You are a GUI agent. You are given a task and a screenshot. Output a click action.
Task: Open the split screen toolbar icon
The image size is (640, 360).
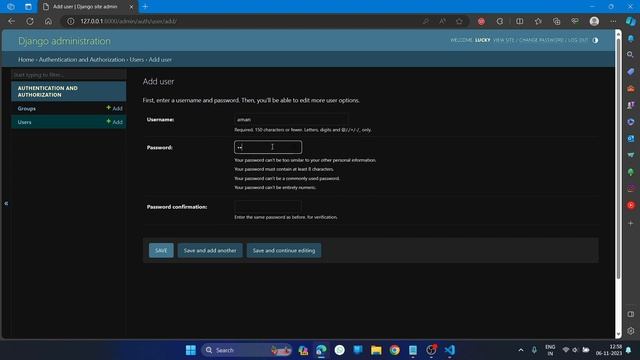[520, 21]
